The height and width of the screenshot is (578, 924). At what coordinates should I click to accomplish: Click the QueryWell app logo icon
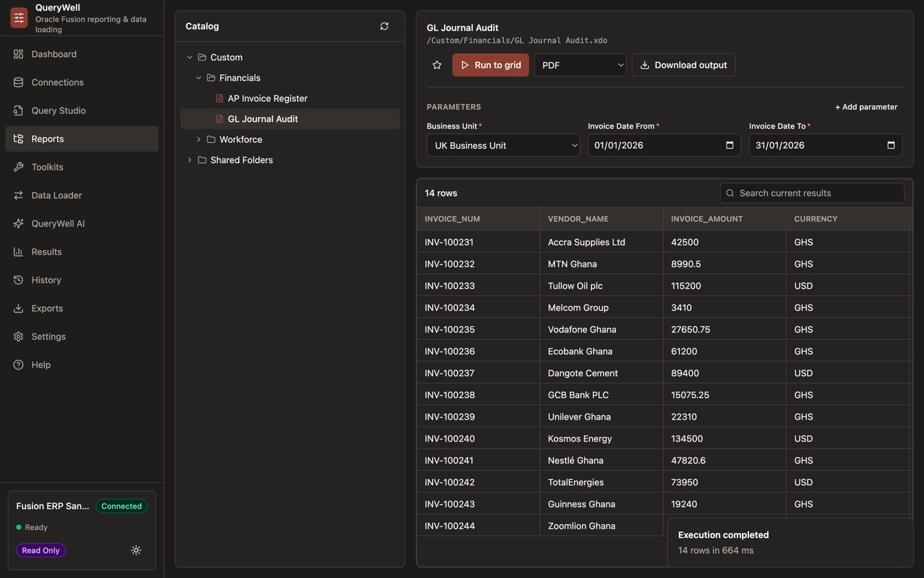(18, 18)
